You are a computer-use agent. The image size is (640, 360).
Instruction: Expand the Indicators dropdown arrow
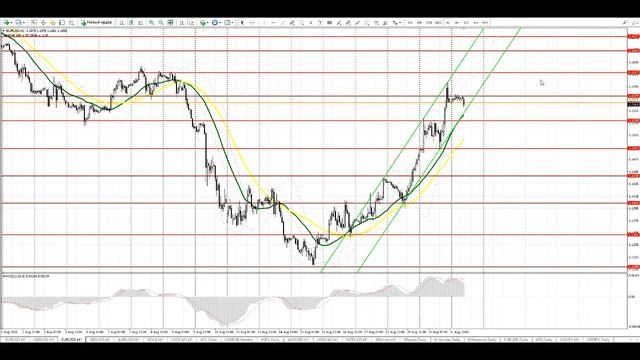pyautogui.click(x=207, y=22)
